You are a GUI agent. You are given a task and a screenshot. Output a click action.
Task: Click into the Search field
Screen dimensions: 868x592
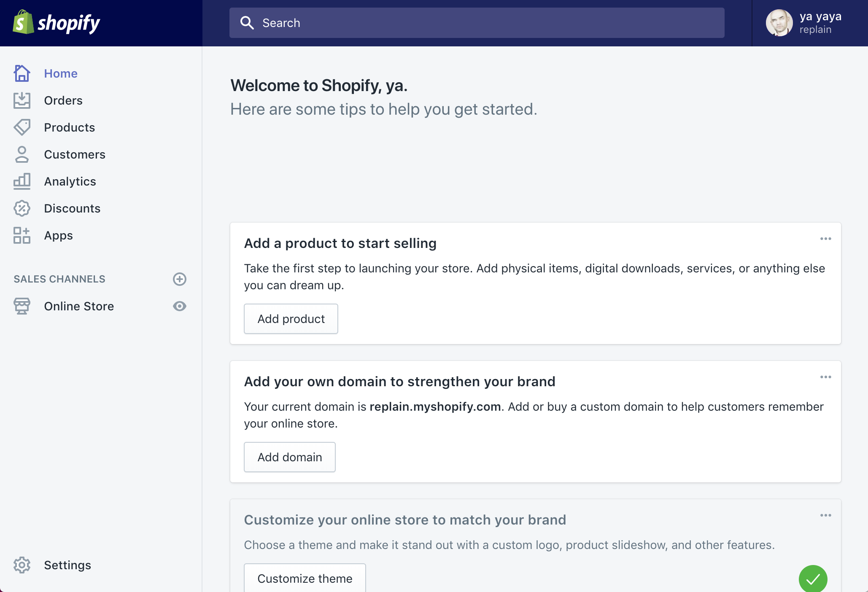(477, 23)
